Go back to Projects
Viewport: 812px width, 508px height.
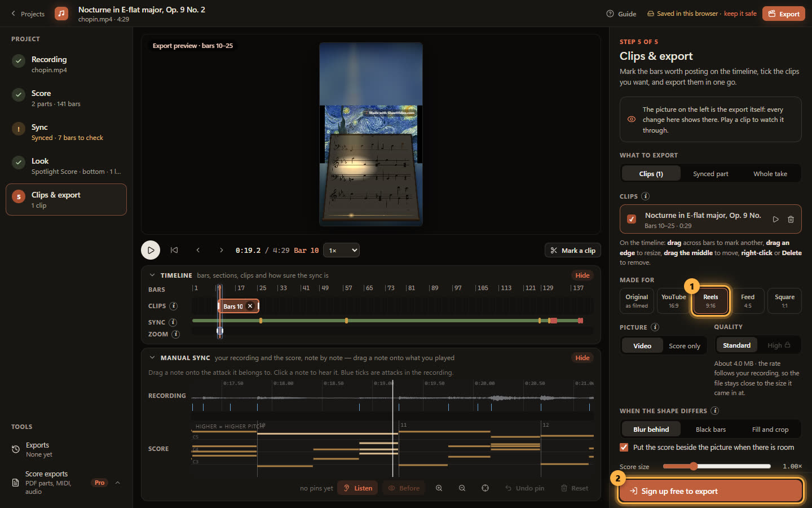pos(28,14)
